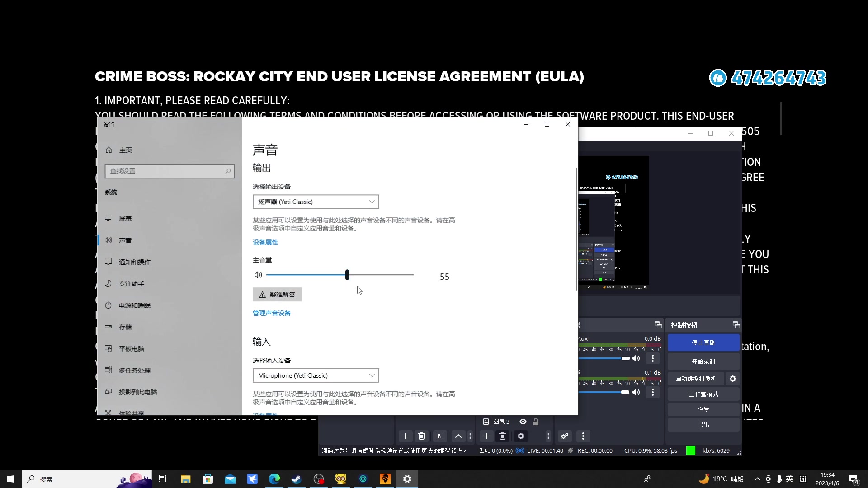
Task: Open advanced audio properties double-gear icon
Action: tap(565, 436)
